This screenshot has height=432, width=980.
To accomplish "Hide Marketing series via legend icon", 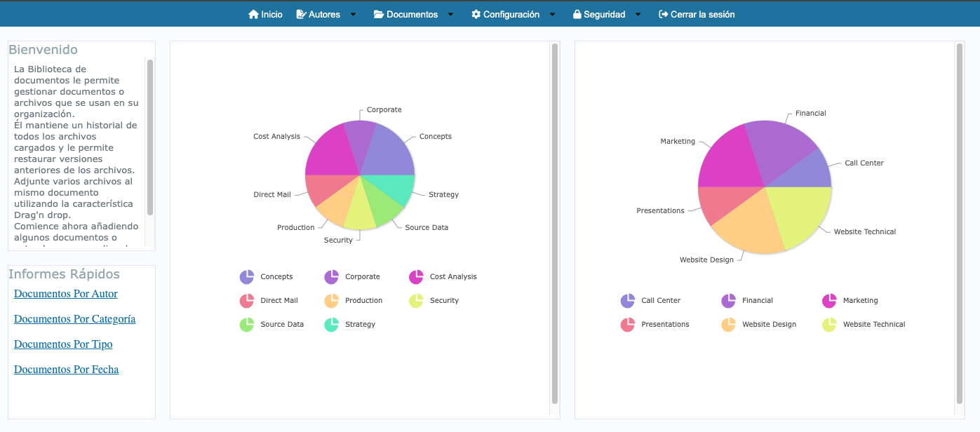I will tap(829, 301).
